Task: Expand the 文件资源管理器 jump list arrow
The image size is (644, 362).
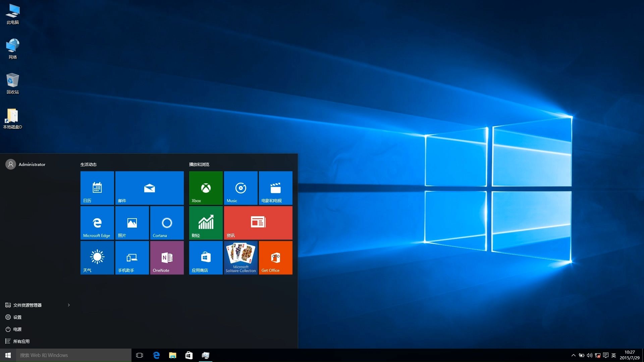Action: 69,305
